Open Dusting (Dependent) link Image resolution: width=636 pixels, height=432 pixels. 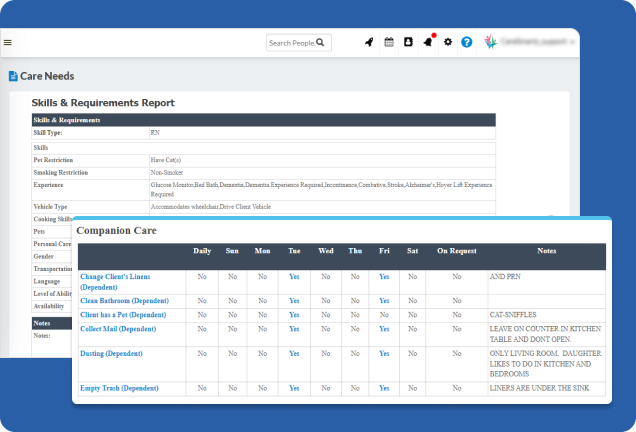pos(111,354)
